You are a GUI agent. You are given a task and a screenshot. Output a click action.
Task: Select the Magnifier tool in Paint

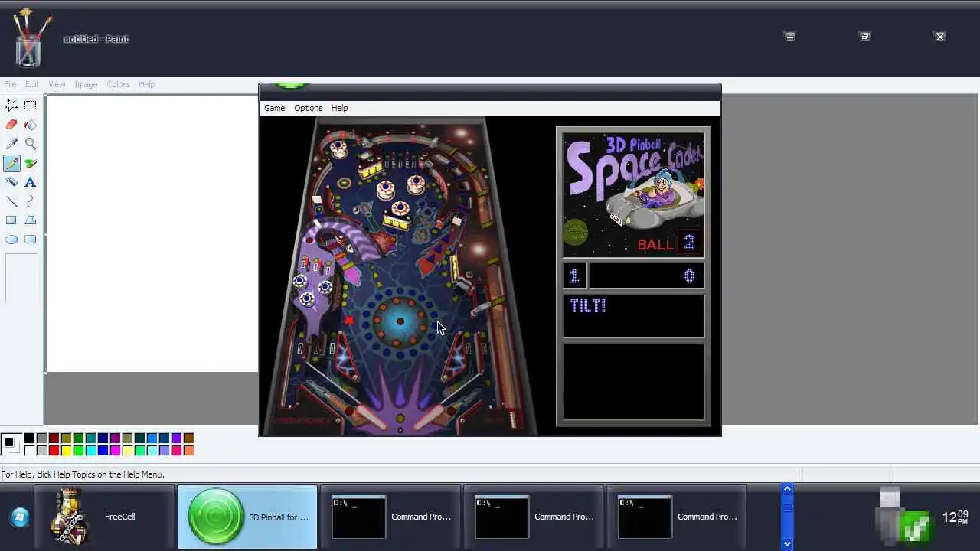pyautogui.click(x=30, y=143)
